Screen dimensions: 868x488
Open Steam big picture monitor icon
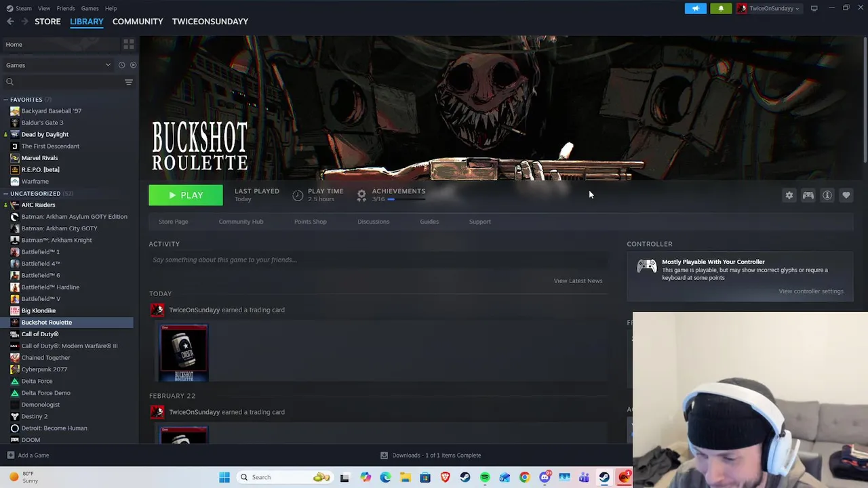tap(814, 8)
